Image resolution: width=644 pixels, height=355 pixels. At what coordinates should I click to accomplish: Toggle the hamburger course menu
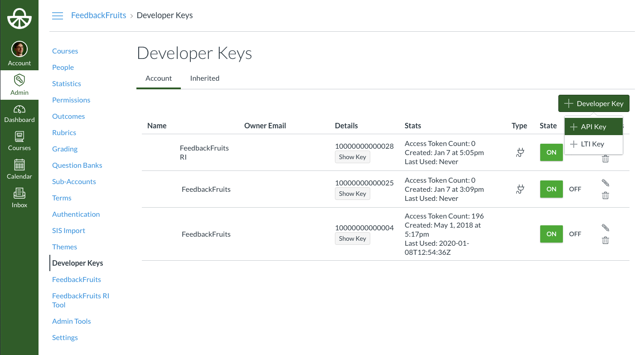(x=58, y=16)
